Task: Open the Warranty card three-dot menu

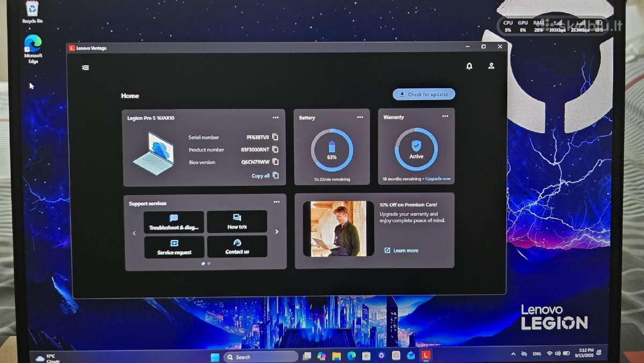Action: [x=445, y=116]
